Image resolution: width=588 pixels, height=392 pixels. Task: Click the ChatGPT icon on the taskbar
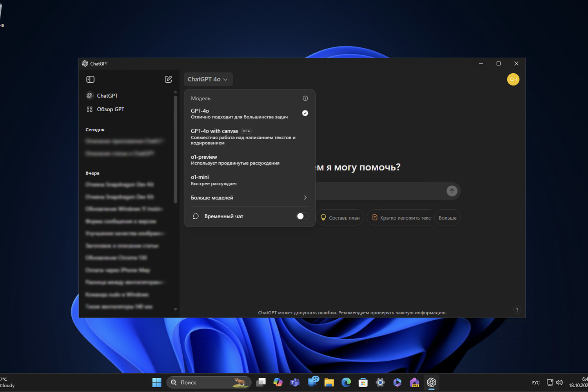[x=431, y=382]
